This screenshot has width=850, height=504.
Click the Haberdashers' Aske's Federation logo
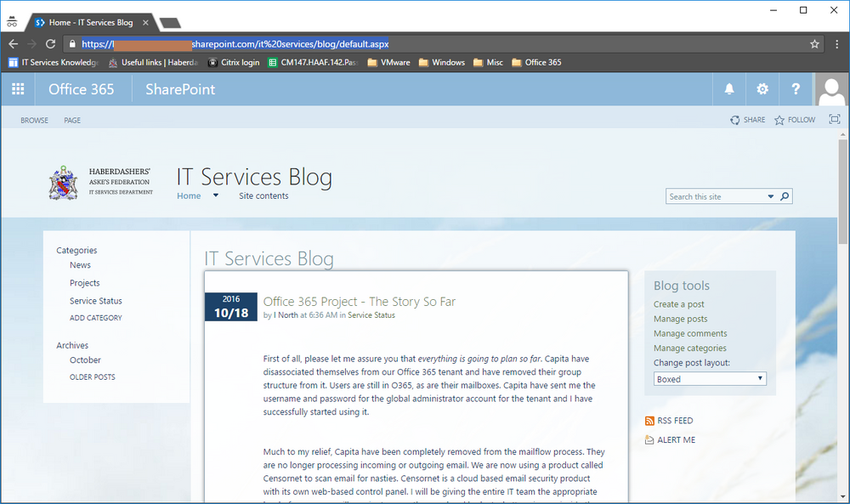pos(101,183)
